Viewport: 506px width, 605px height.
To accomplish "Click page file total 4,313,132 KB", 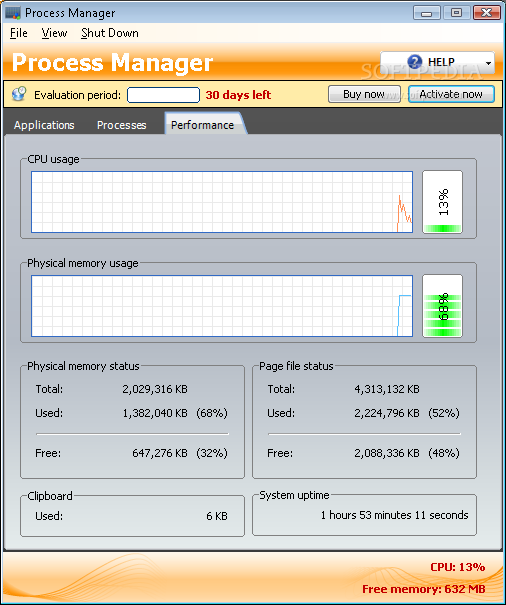I will (387, 389).
